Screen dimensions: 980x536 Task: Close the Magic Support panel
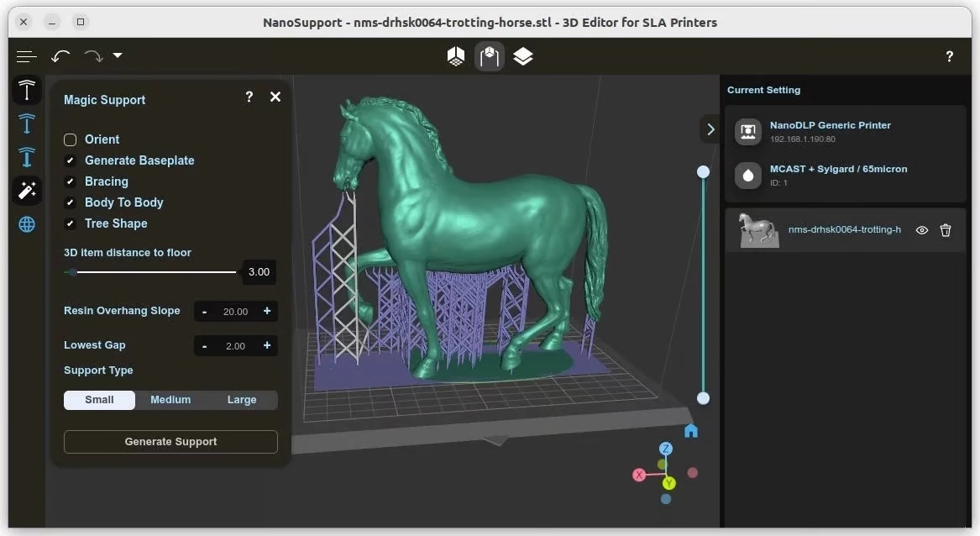coord(275,97)
